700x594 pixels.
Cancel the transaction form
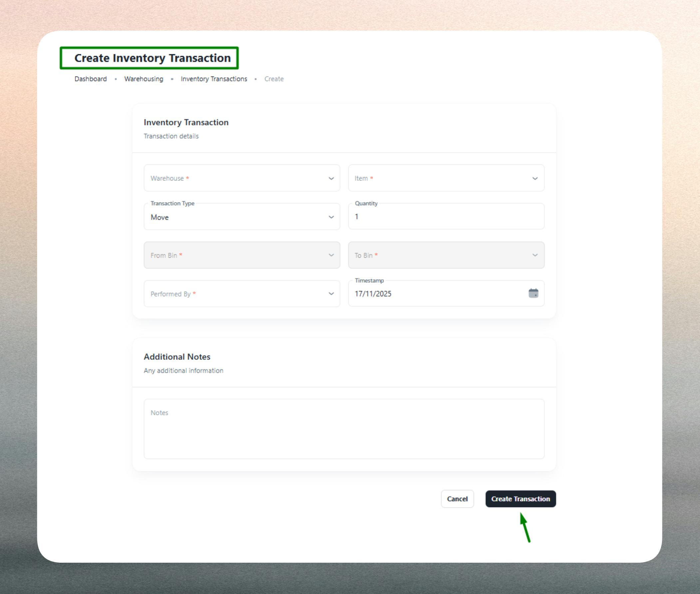click(457, 499)
